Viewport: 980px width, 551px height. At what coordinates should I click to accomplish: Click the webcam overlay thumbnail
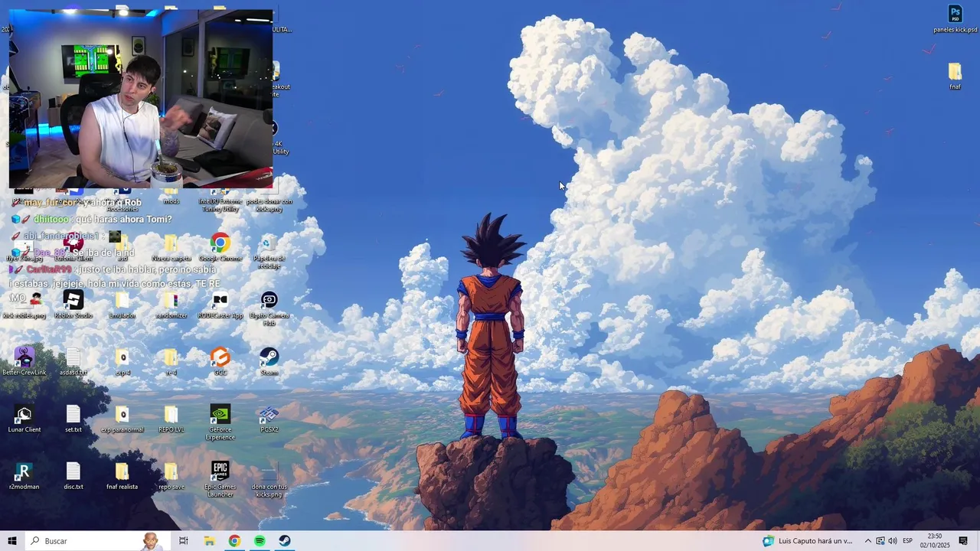(x=141, y=99)
